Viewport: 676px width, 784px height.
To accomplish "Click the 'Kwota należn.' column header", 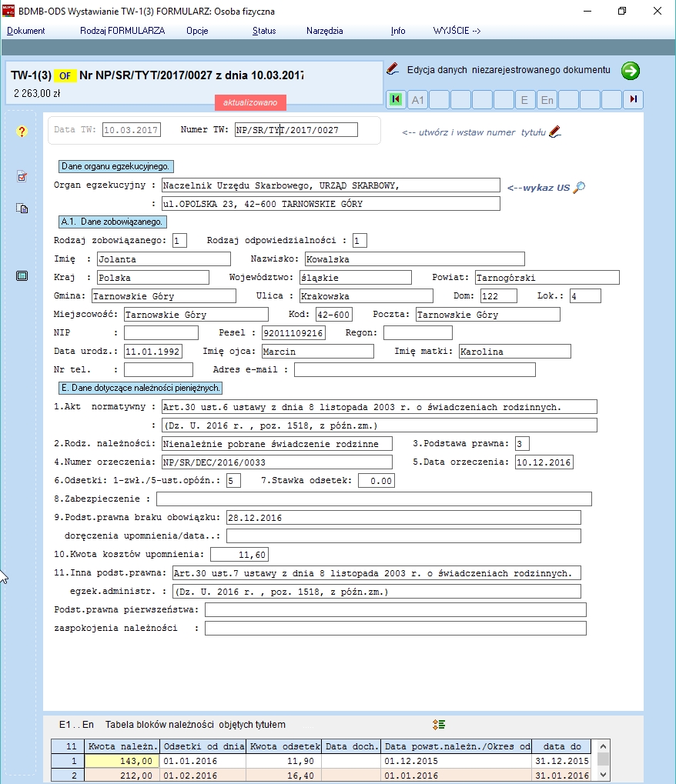I will [x=122, y=746].
